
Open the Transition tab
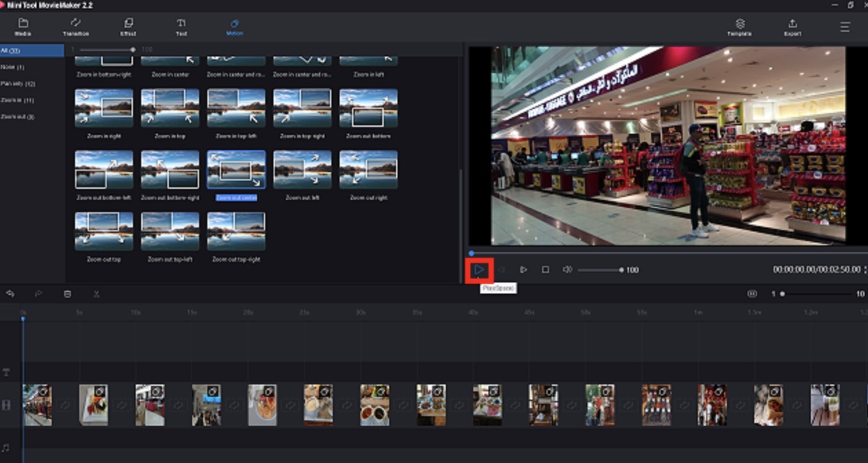76,27
